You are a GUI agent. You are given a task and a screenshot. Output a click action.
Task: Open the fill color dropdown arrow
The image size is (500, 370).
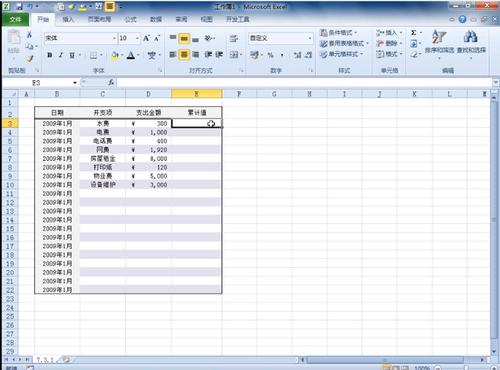122,55
